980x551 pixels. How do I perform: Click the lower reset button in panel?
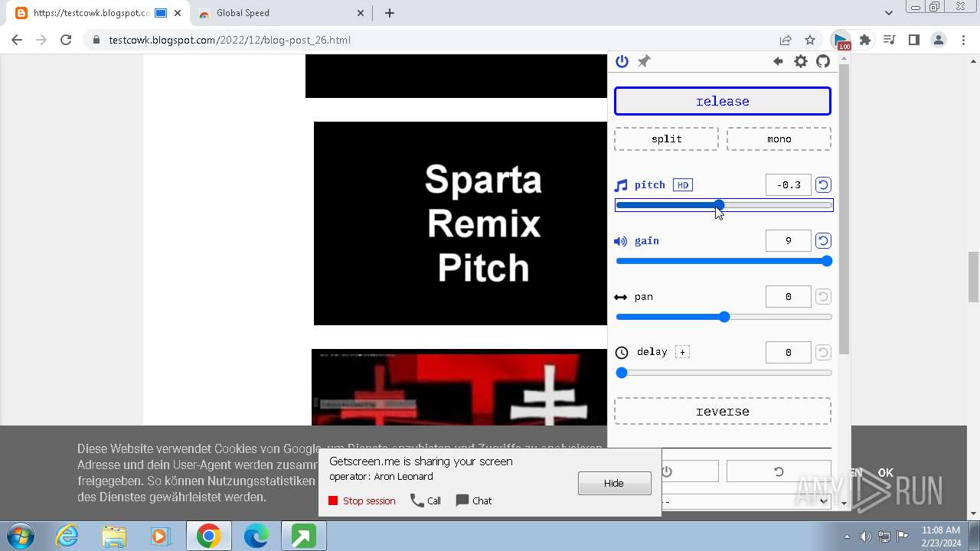pyautogui.click(x=779, y=471)
